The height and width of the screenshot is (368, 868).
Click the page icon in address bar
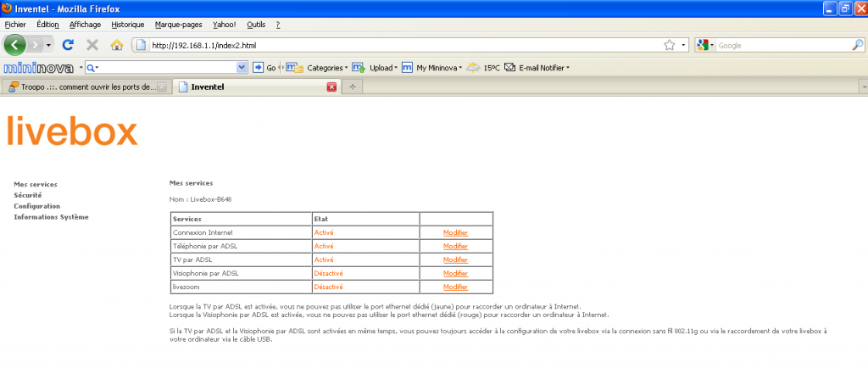click(142, 46)
